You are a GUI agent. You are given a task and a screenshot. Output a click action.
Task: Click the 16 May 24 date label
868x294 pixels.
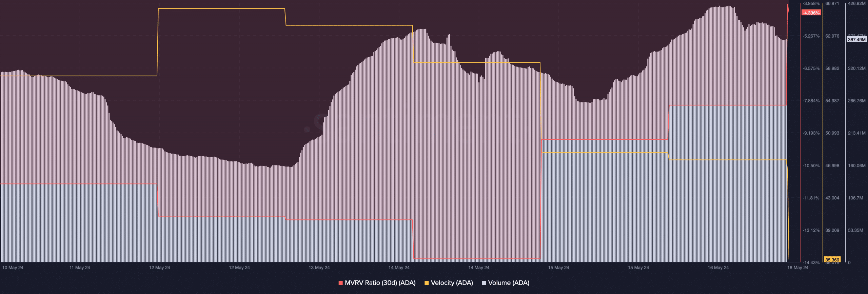click(718, 268)
